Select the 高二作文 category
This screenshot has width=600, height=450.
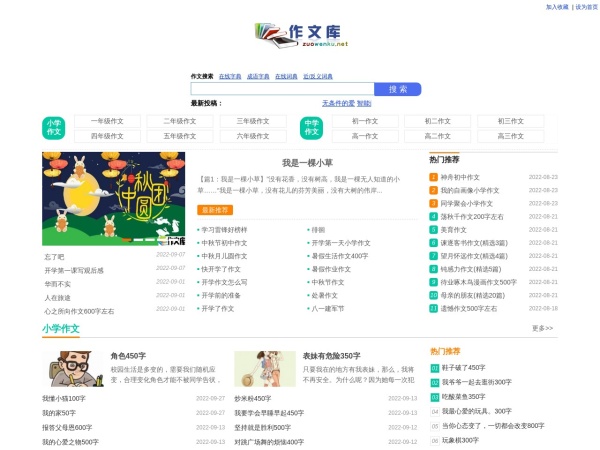tap(438, 136)
